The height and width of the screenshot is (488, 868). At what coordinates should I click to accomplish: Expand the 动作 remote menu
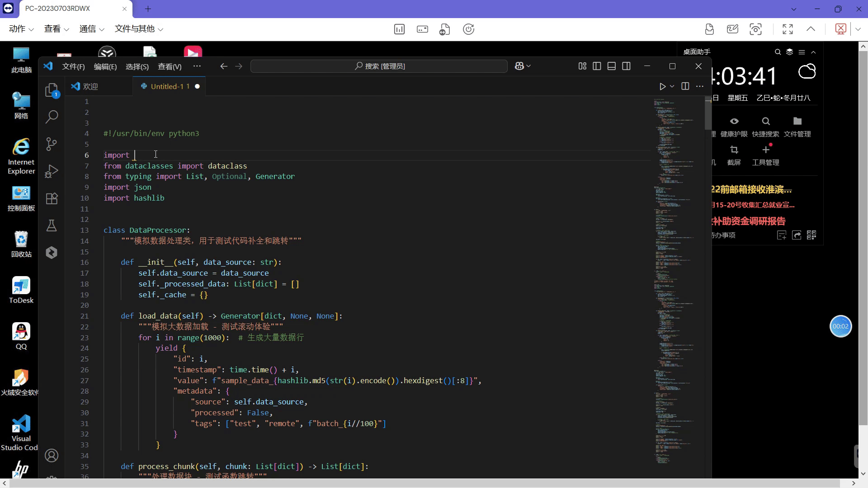click(21, 29)
